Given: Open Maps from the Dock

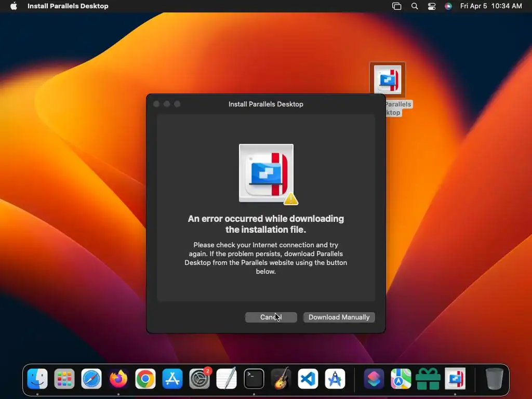Looking at the screenshot, I should click(x=401, y=379).
